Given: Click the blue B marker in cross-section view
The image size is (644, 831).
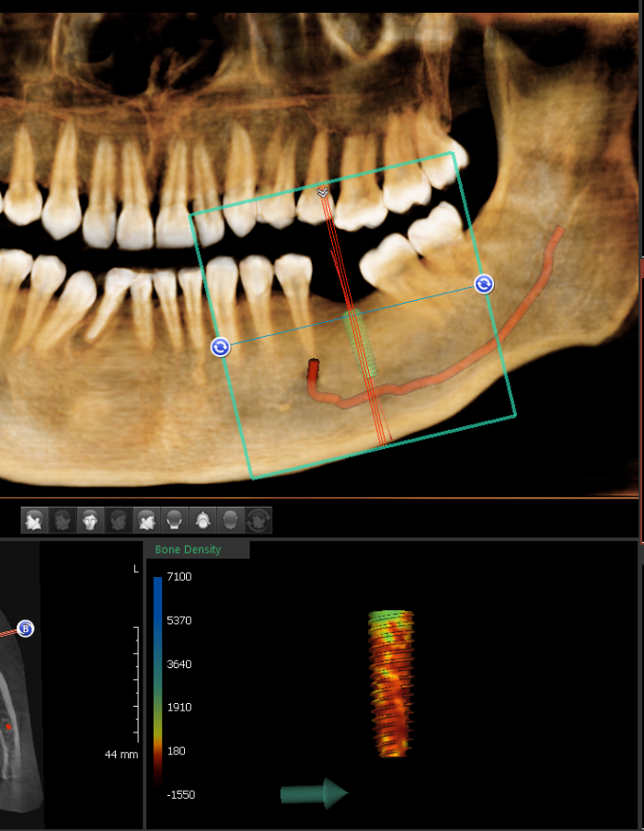Looking at the screenshot, I should pyautogui.click(x=26, y=629).
